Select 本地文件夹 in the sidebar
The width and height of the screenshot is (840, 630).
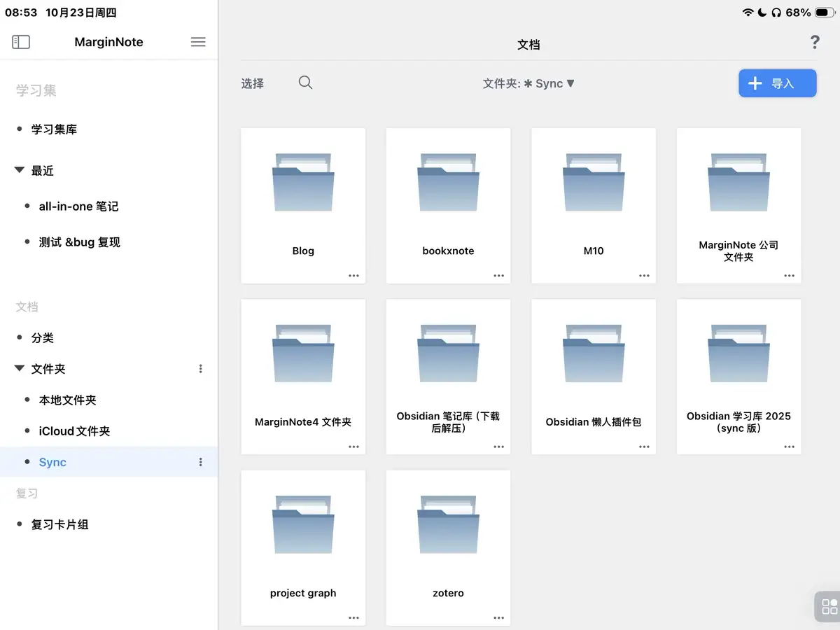68,400
